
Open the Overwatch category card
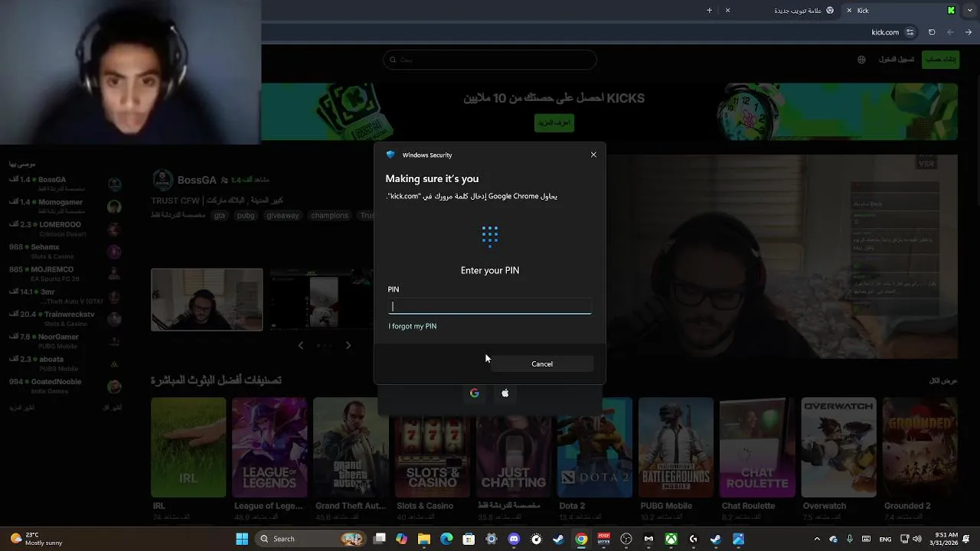839,448
